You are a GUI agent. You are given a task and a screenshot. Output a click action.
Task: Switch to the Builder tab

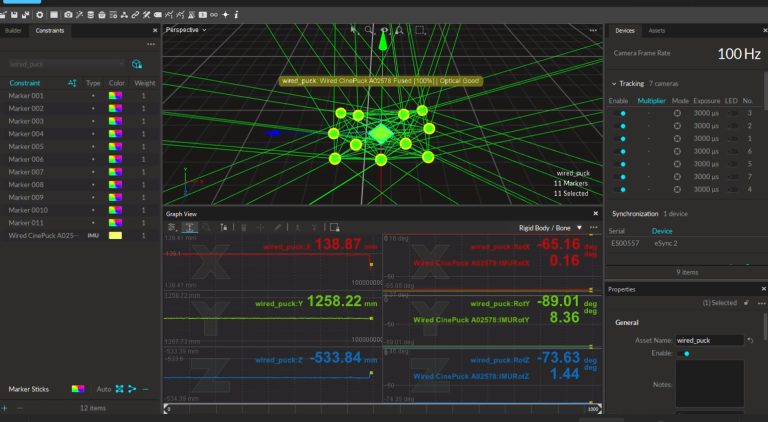pyautogui.click(x=14, y=31)
